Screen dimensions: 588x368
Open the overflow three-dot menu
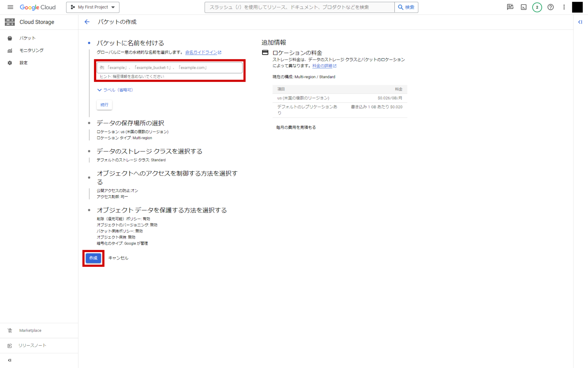coord(564,7)
